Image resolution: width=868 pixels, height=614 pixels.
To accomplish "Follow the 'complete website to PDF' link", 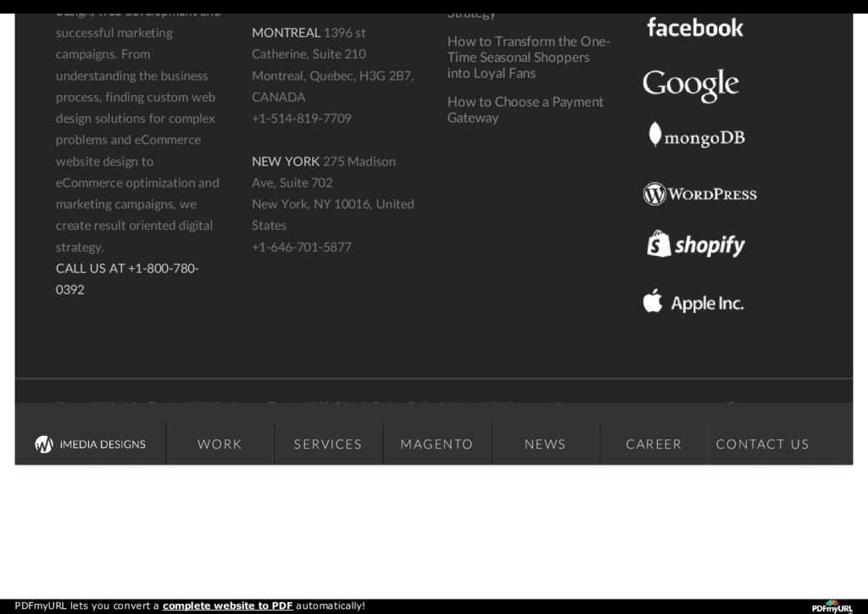I will coord(227,606).
